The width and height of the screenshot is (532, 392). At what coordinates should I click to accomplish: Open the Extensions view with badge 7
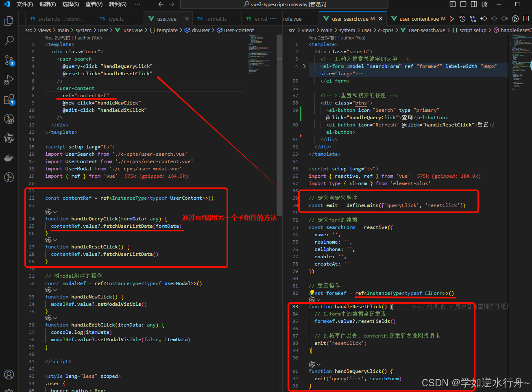[x=9, y=99]
